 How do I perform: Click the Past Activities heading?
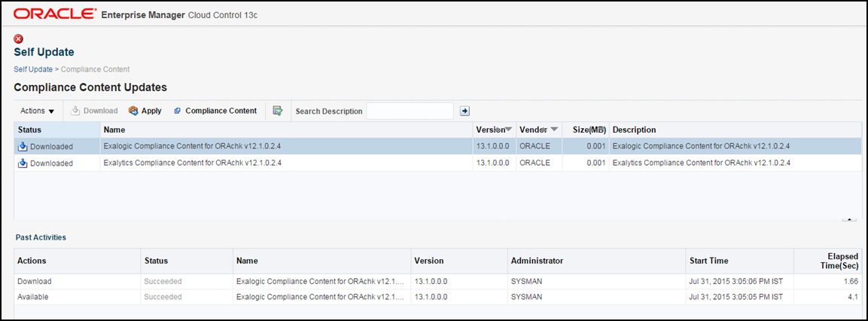[x=41, y=237]
